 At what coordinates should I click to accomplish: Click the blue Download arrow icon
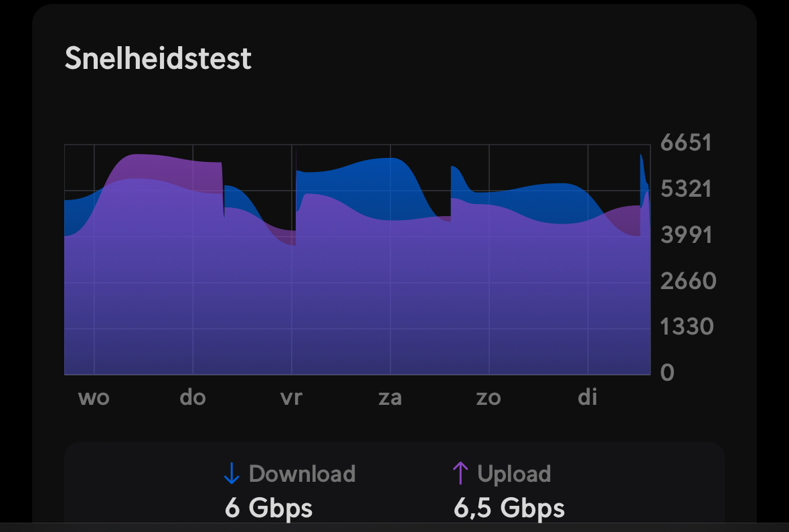[232, 474]
